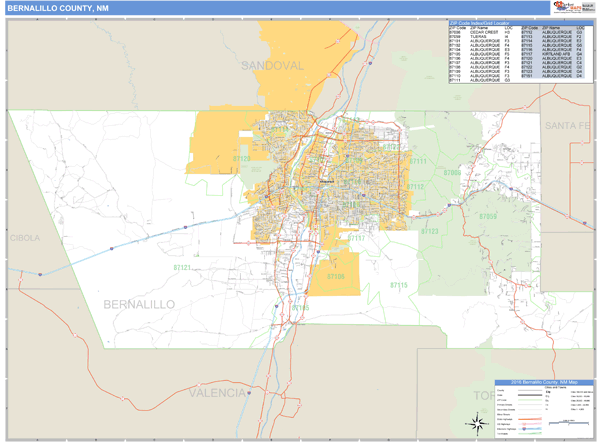The image size is (600, 442).
Task: Select the SANDOVAL county label
Action: click(271, 65)
